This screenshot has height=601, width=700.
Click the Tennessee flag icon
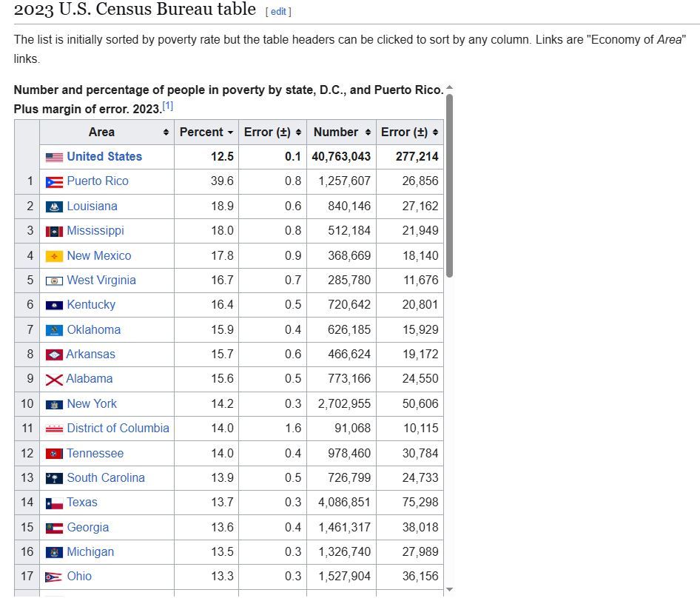tap(54, 454)
